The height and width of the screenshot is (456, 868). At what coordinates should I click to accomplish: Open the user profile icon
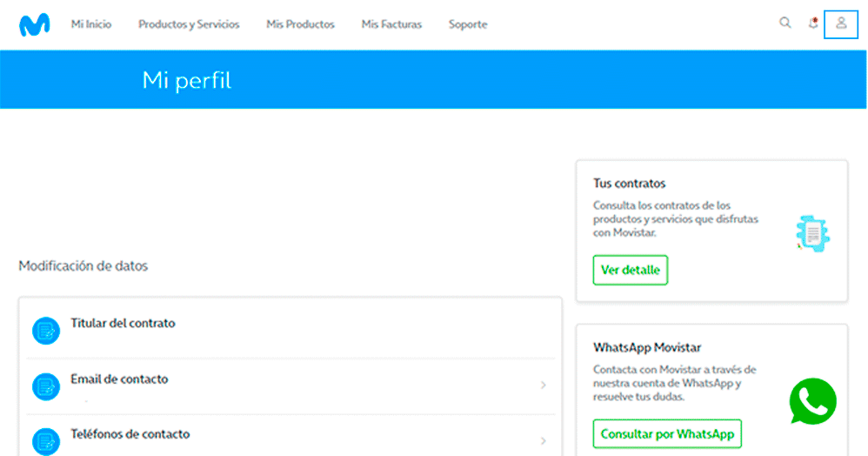tap(841, 23)
